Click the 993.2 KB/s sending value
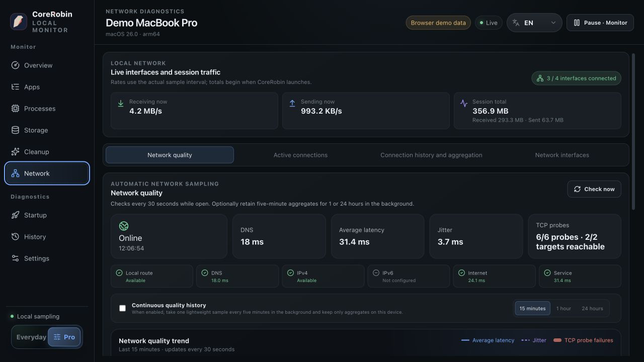 (321, 111)
